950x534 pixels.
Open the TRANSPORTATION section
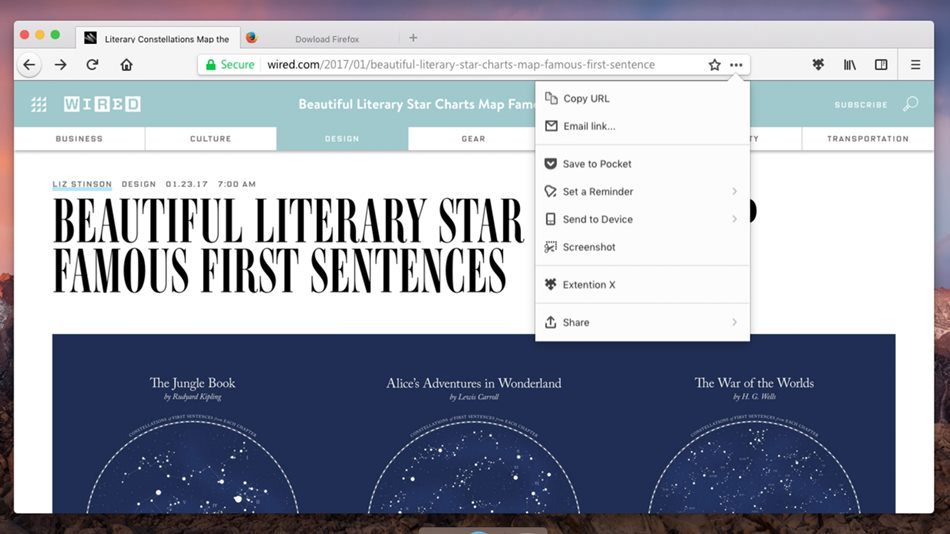868,139
